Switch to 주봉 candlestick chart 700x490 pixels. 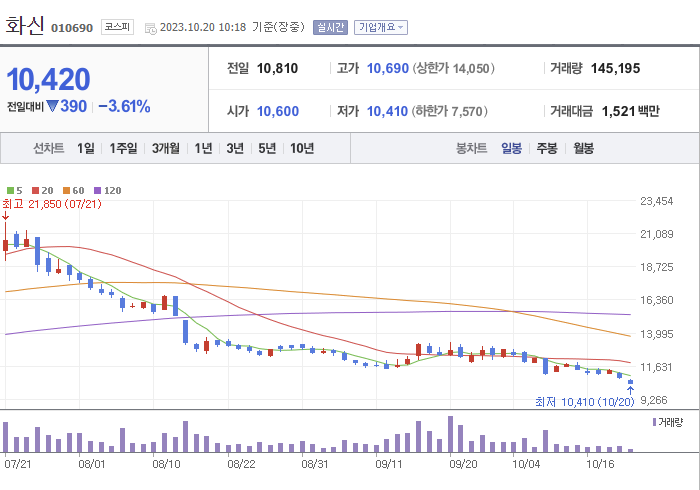547,148
